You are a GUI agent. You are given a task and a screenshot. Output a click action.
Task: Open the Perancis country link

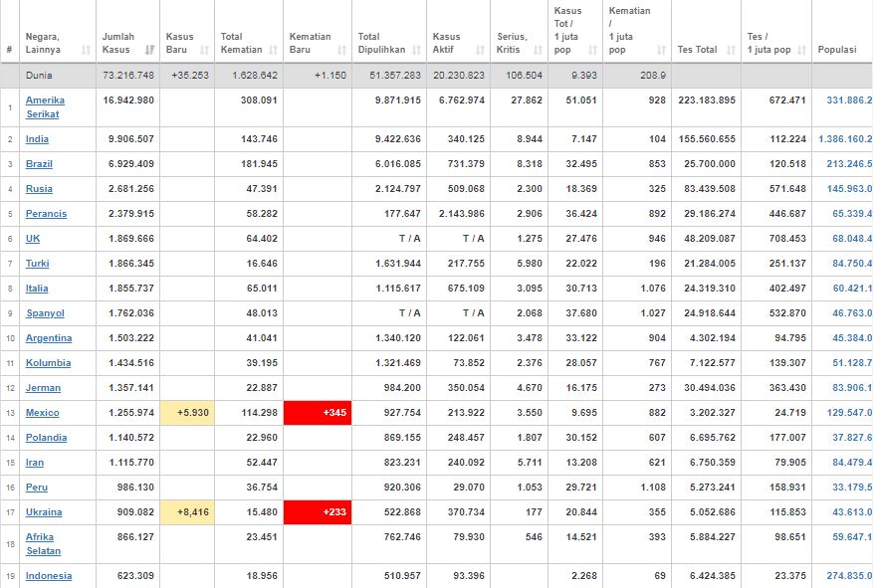coord(46,214)
